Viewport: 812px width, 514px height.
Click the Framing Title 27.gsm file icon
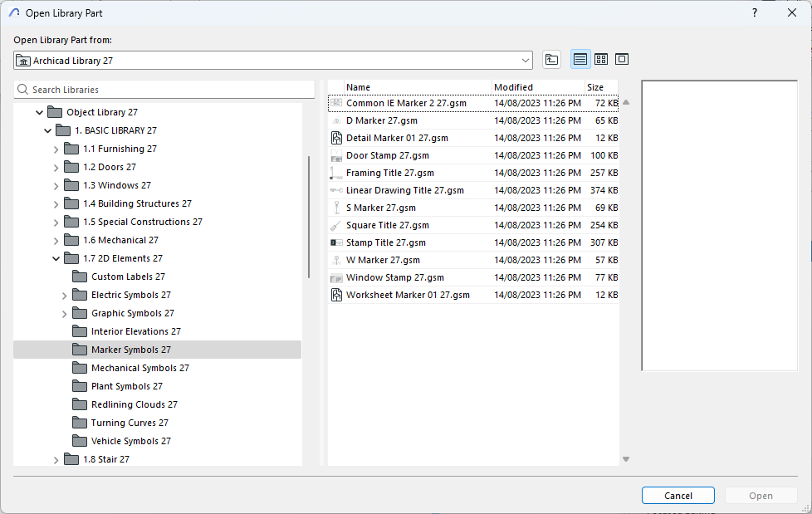(336, 173)
